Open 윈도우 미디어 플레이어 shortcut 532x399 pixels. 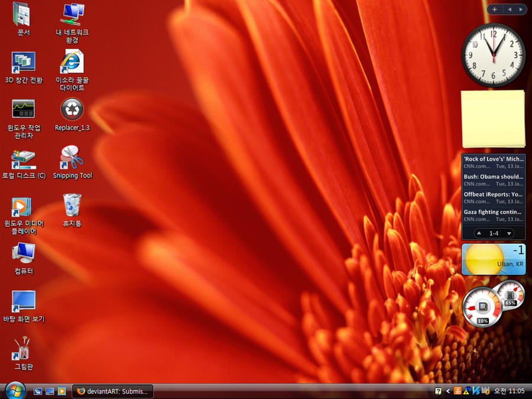pyautogui.click(x=24, y=215)
